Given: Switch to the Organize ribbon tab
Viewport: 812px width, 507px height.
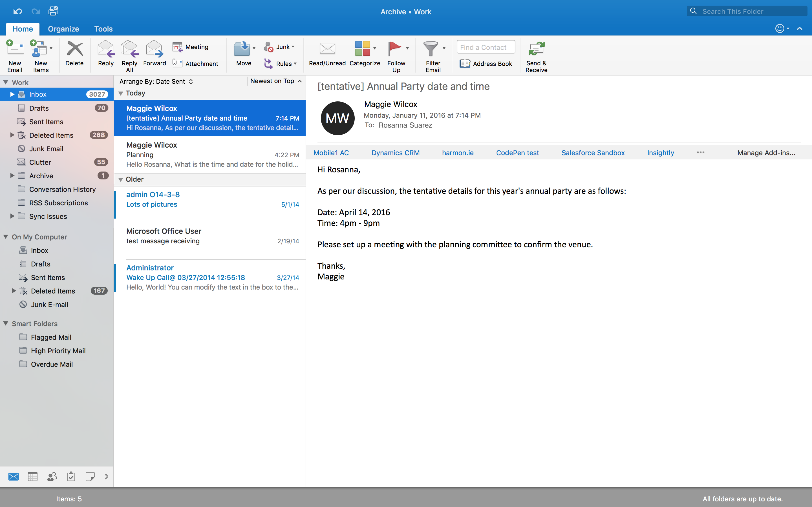Looking at the screenshot, I should click(x=63, y=29).
